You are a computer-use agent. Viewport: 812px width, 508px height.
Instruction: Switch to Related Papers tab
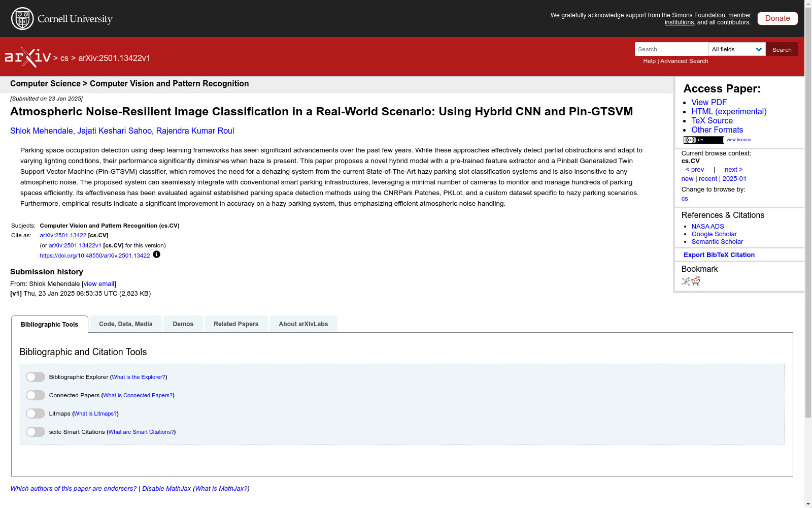236,324
